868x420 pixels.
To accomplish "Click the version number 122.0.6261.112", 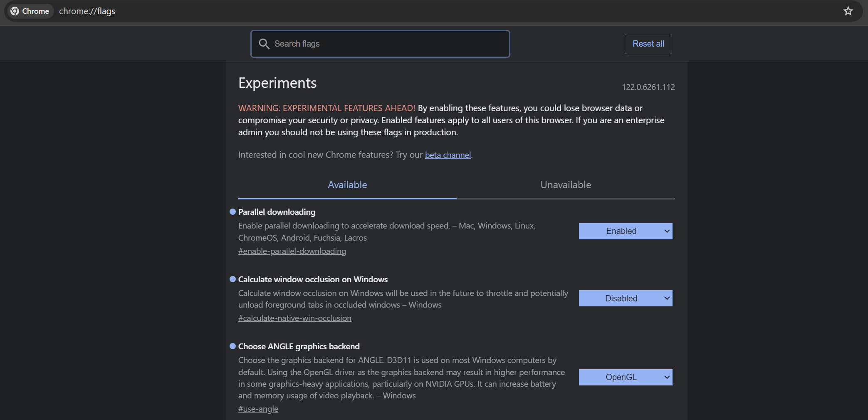I will [648, 87].
